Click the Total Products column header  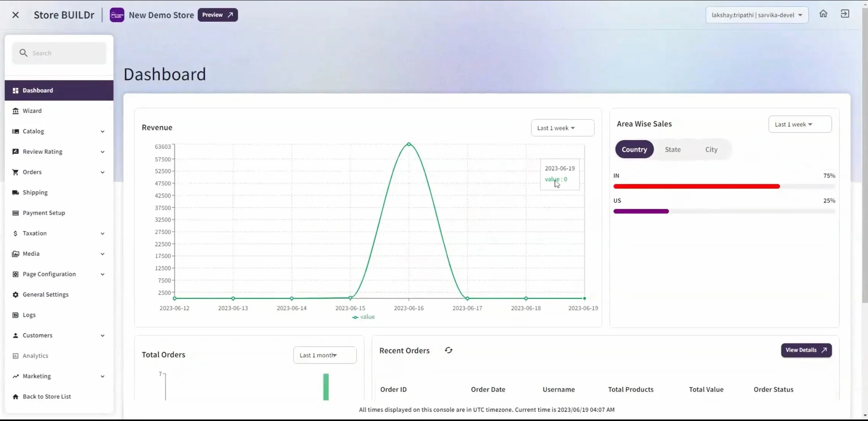(x=631, y=389)
